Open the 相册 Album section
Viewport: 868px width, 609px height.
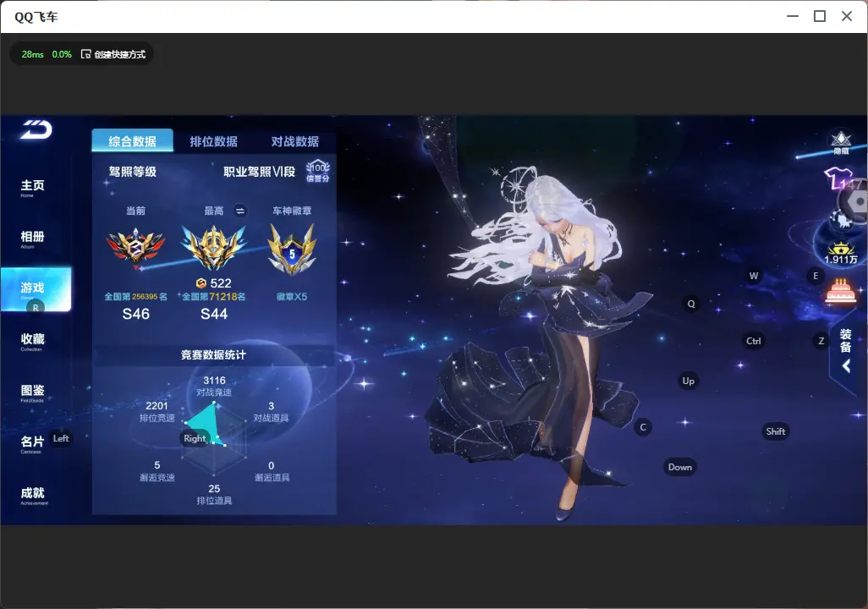pos(33,239)
